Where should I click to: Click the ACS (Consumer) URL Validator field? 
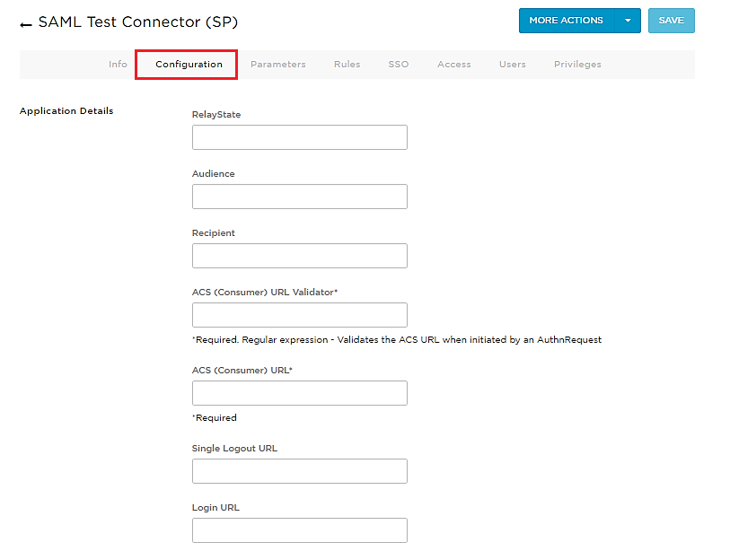tap(299, 314)
